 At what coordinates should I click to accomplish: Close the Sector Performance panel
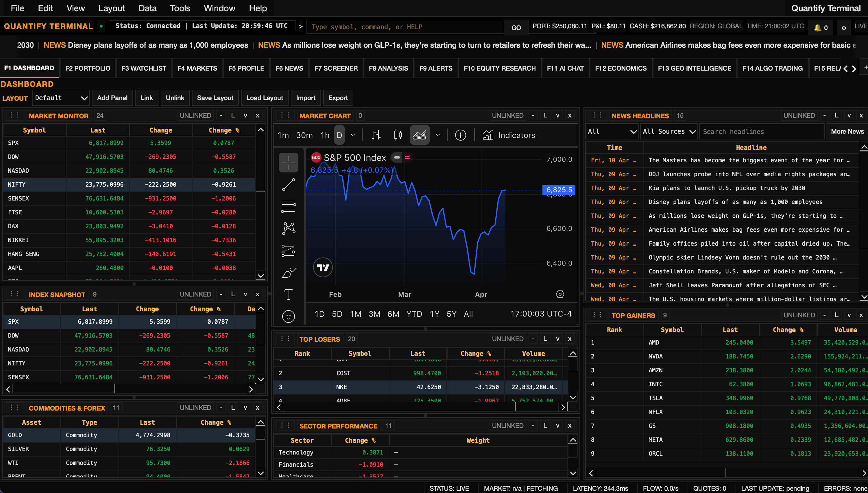click(x=570, y=426)
